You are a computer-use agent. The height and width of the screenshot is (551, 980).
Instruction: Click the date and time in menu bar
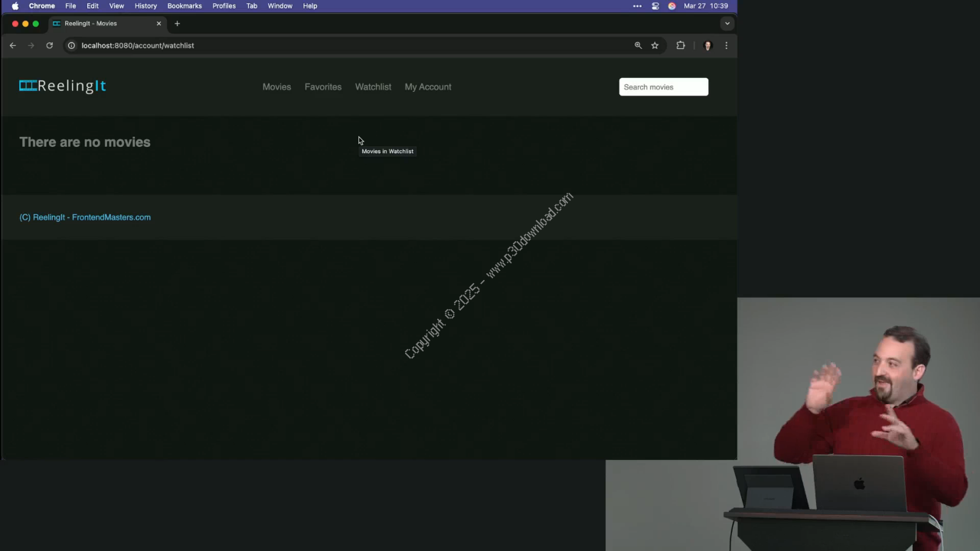click(x=706, y=5)
